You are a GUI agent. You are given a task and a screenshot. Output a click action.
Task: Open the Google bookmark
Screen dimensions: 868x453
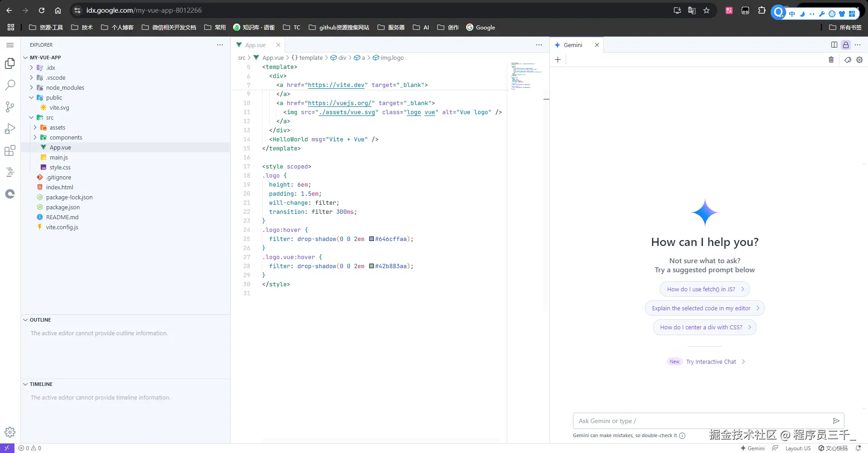pos(481,27)
